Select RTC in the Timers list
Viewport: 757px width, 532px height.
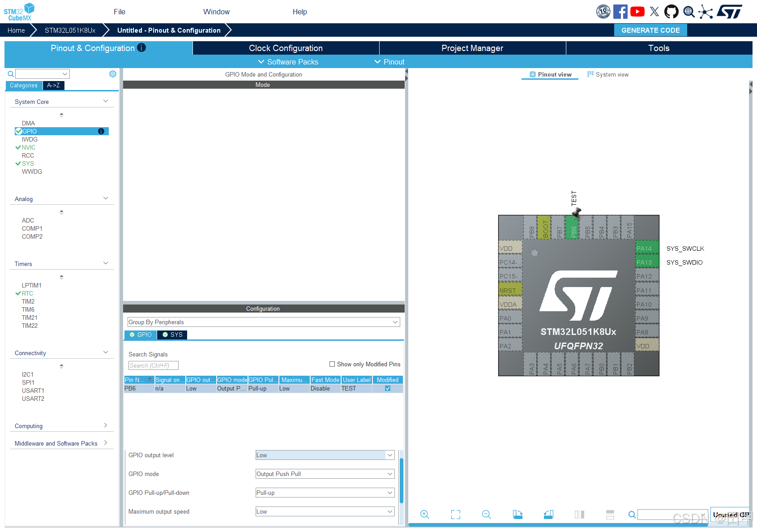click(27, 293)
